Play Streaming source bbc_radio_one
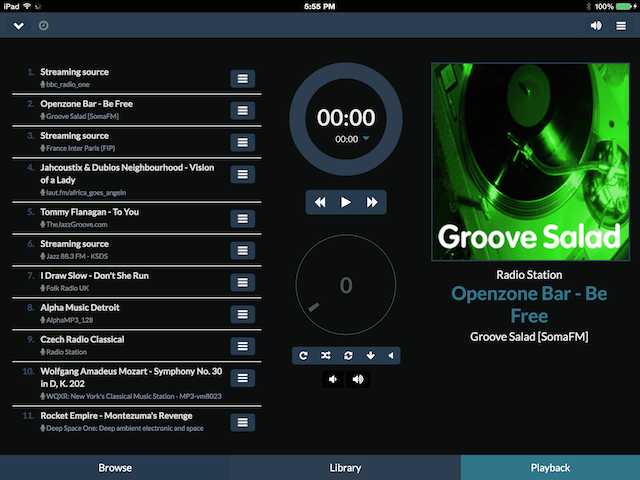Image resolution: width=640 pixels, height=480 pixels. (x=137, y=78)
